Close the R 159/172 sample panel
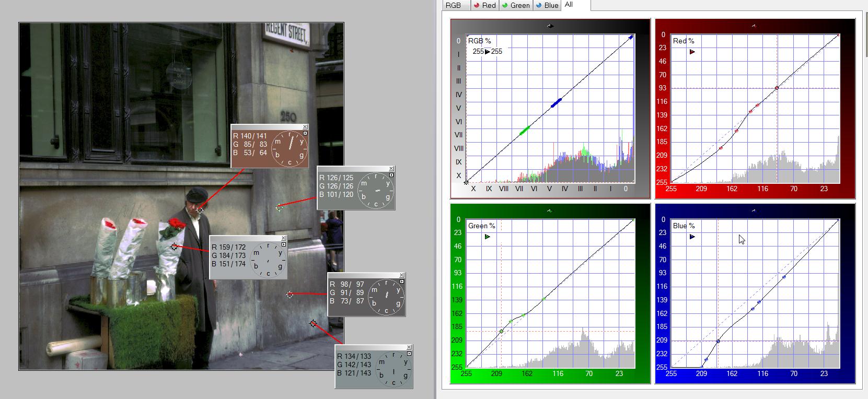The width and height of the screenshot is (868, 399). (284, 238)
